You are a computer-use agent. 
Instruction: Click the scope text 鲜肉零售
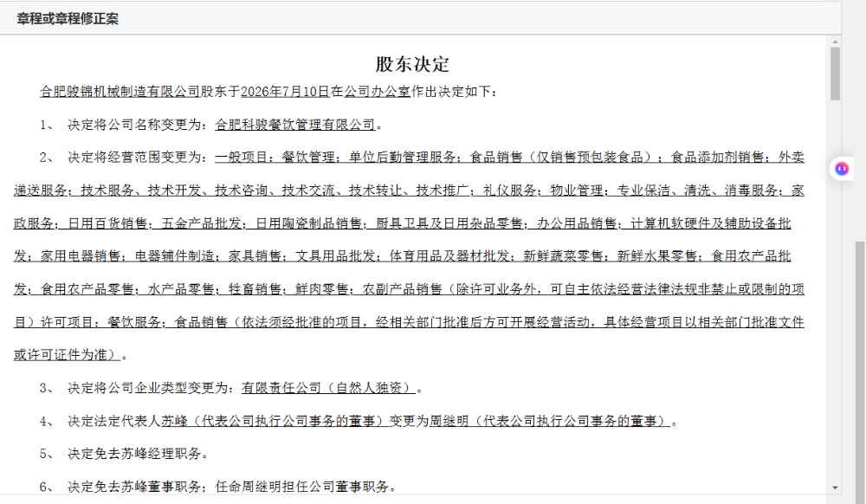321,289
